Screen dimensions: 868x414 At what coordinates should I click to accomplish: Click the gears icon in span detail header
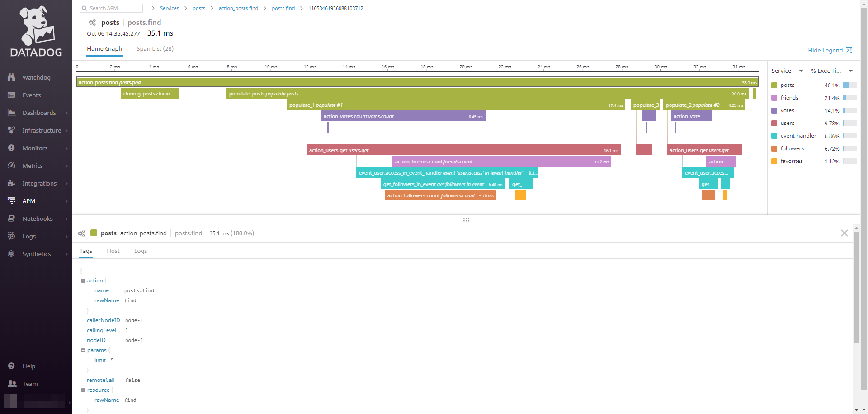coord(81,233)
